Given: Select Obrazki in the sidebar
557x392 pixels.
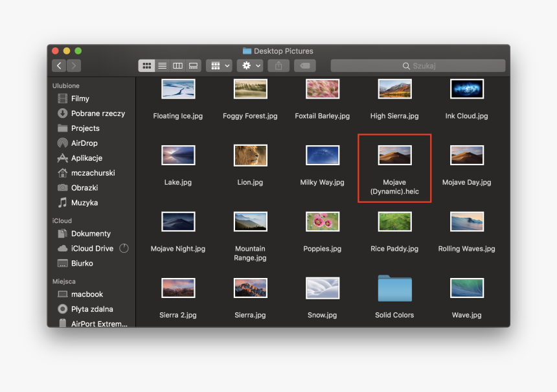Looking at the screenshot, I should (82, 188).
